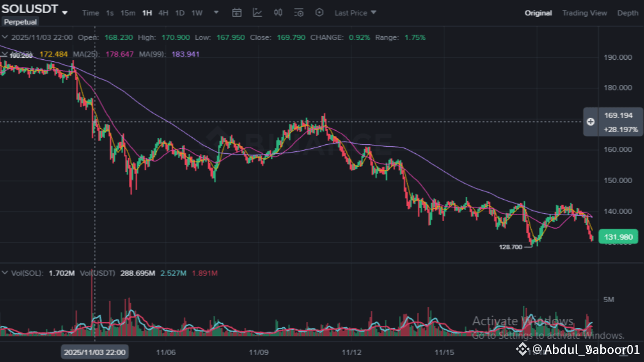Viewport: 644px width, 362px height.
Task: Open the display list settings icon
Action: point(299,13)
